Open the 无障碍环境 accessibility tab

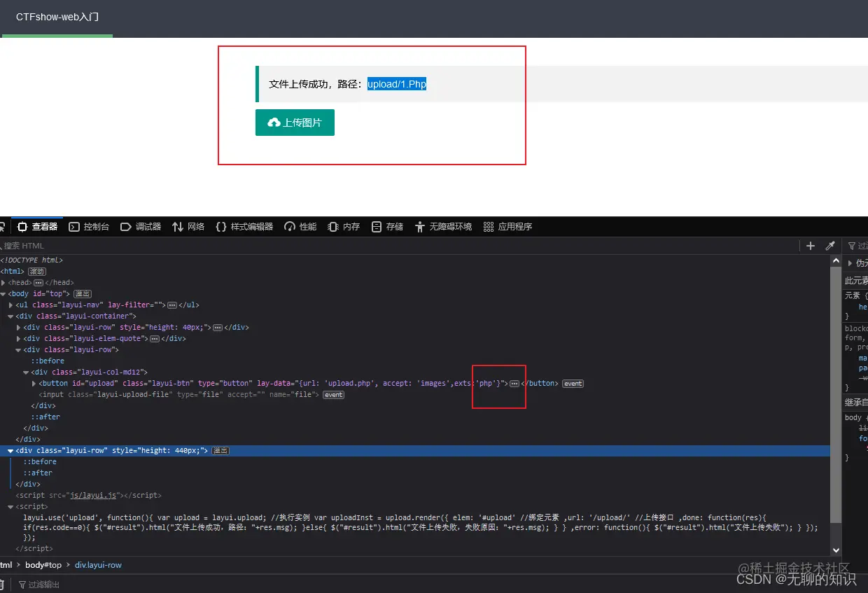pyautogui.click(x=443, y=227)
